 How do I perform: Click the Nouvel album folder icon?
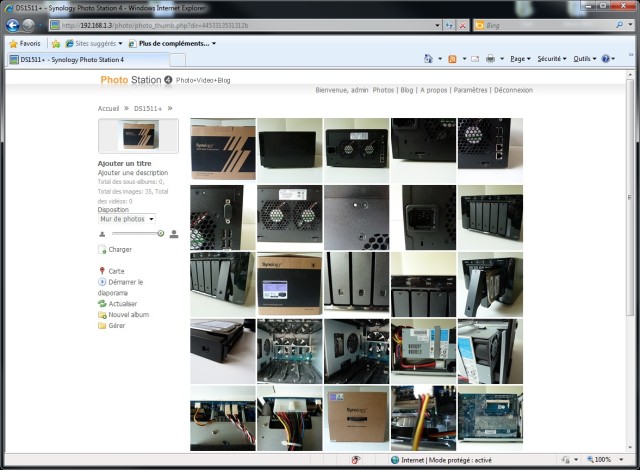[102, 315]
